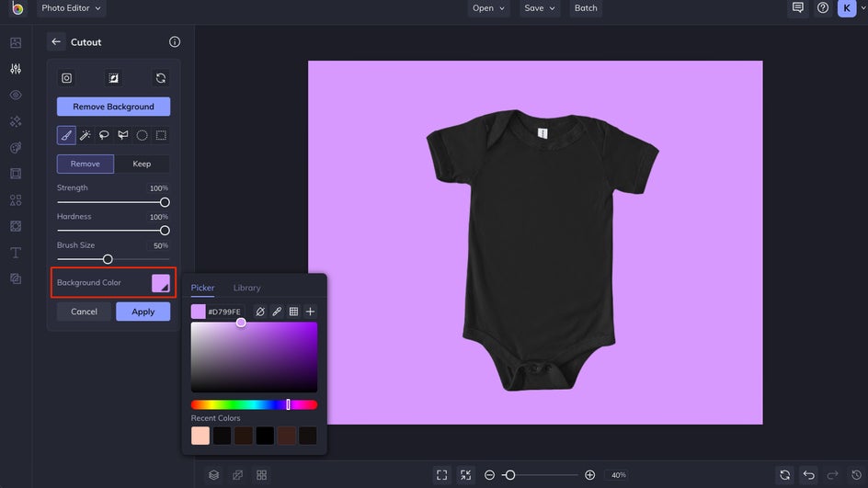Click the zoom out minus icon
Screen dimensions: 868x488
(x=489, y=475)
